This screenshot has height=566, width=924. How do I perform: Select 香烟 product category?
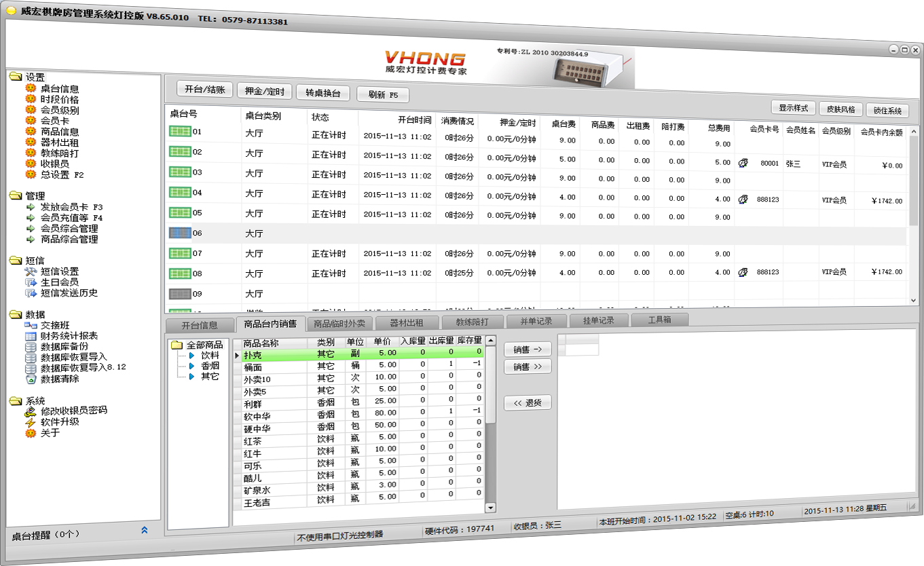210,365
